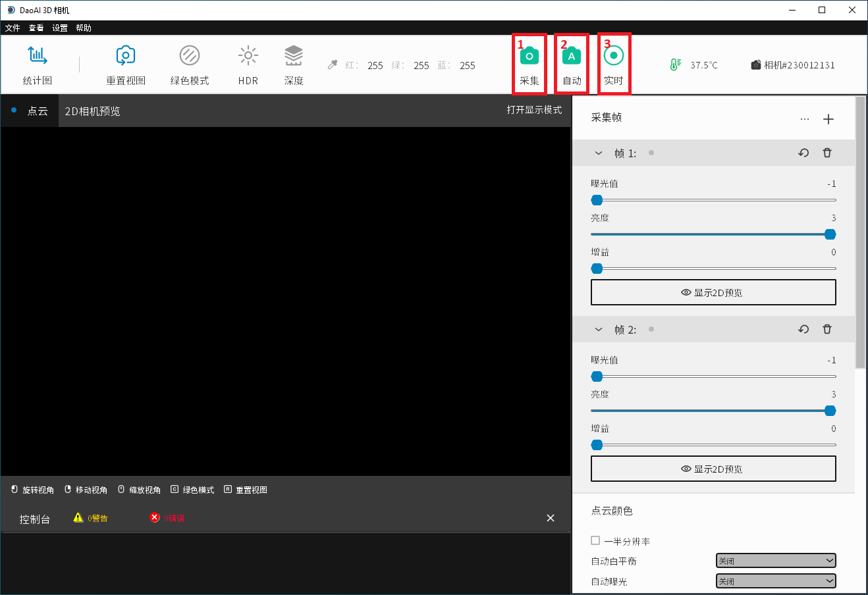The height and width of the screenshot is (595, 868).
Task: Click 绿色模式 shortcut below viewport
Action: 192,490
